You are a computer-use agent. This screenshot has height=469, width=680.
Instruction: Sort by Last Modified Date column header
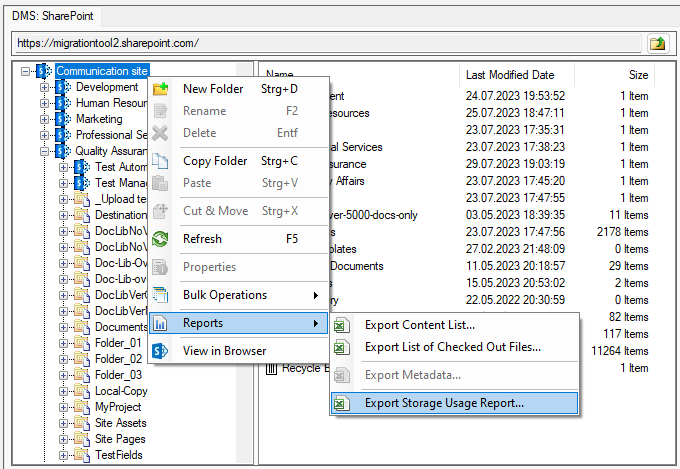517,75
